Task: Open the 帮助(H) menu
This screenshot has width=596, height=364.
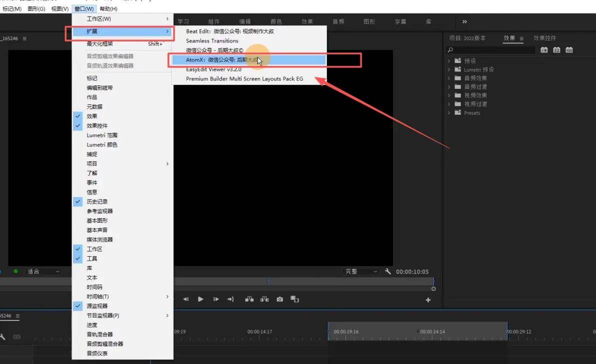Action: click(108, 9)
